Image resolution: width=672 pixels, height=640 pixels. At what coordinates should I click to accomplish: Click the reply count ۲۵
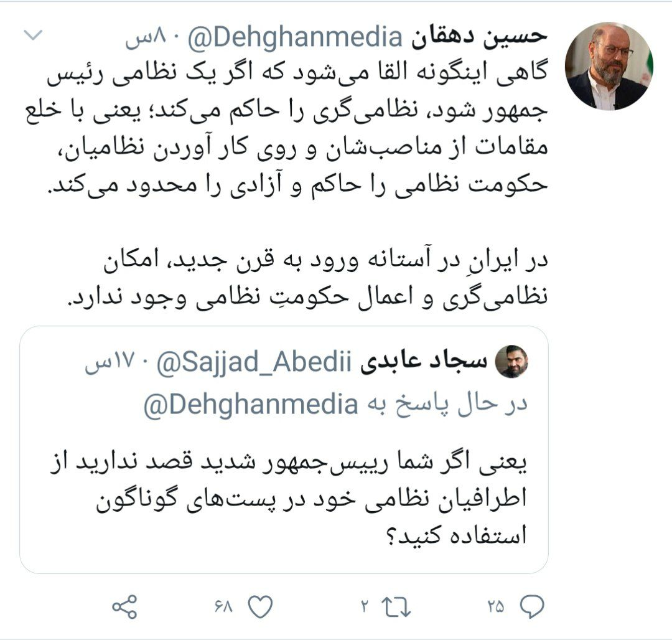click(496, 607)
